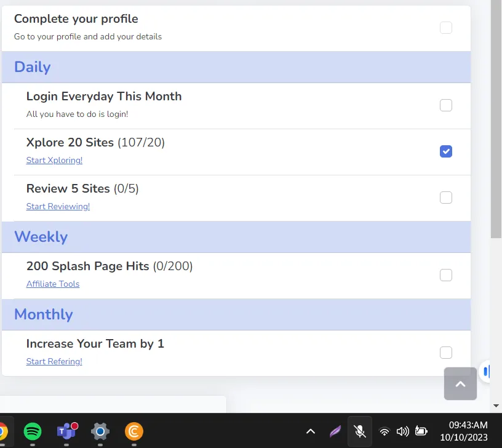This screenshot has height=448, width=502.
Task: Uncheck the Xplore 20 Sites checkbox
Action: (x=445, y=151)
